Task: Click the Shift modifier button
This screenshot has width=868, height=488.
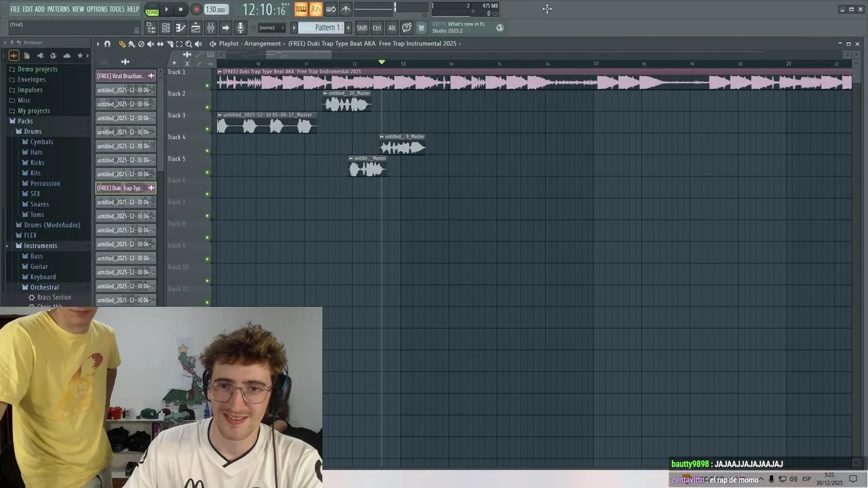Action: 362,28
